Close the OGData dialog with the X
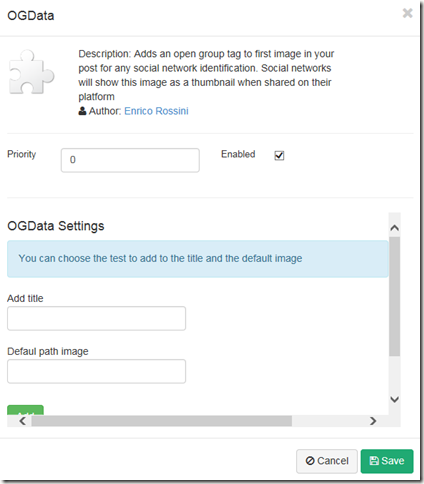This screenshot has height=484, width=424. tap(407, 13)
